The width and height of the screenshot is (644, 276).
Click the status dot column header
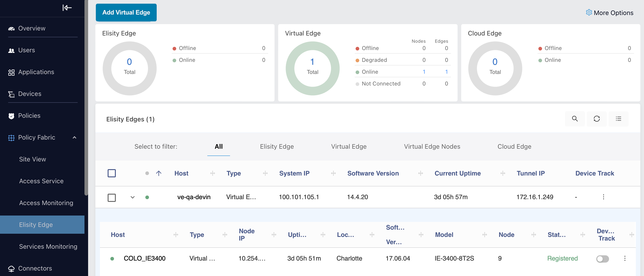click(x=147, y=173)
